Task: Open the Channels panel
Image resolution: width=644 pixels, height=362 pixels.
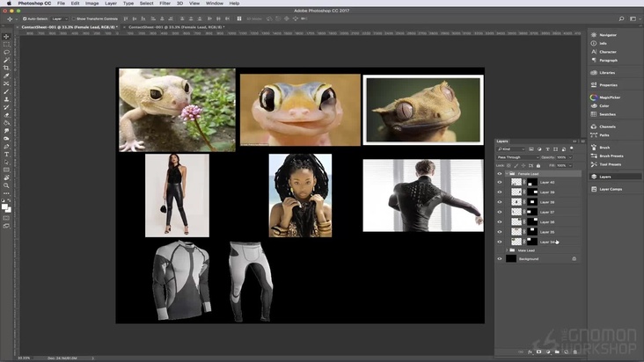Action: point(609,127)
